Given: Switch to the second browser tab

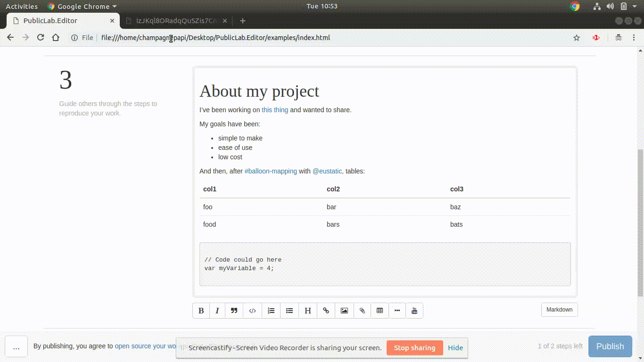Looking at the screenshot, I should point(175,21).
